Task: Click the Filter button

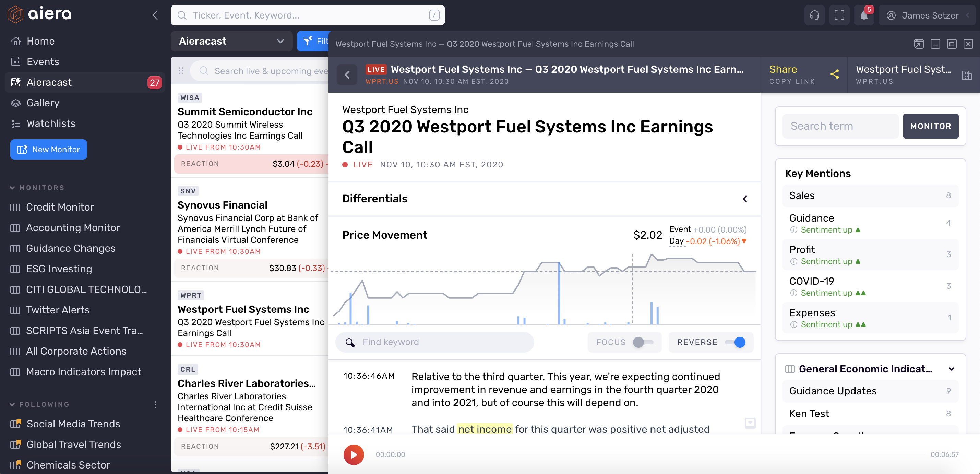Action: [x=313, y=41]
